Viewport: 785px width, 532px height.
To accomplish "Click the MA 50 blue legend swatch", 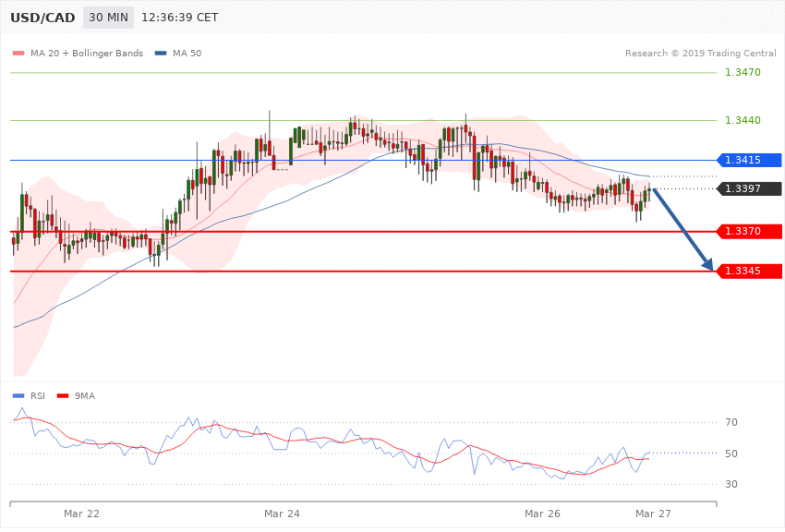I will (x=161, y=53).
